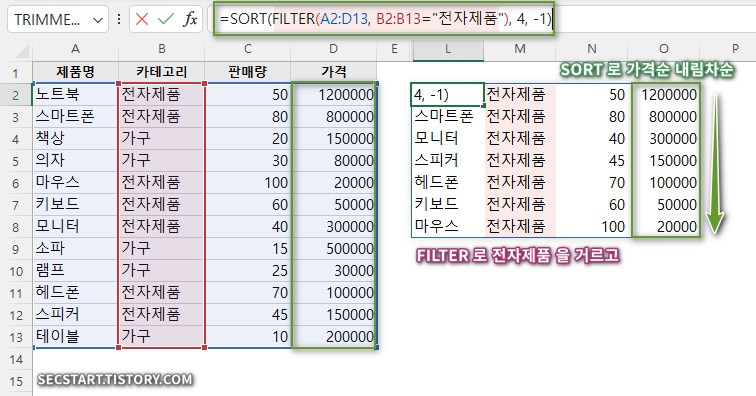Select result cell 45 in column N

tap(592, 161)
